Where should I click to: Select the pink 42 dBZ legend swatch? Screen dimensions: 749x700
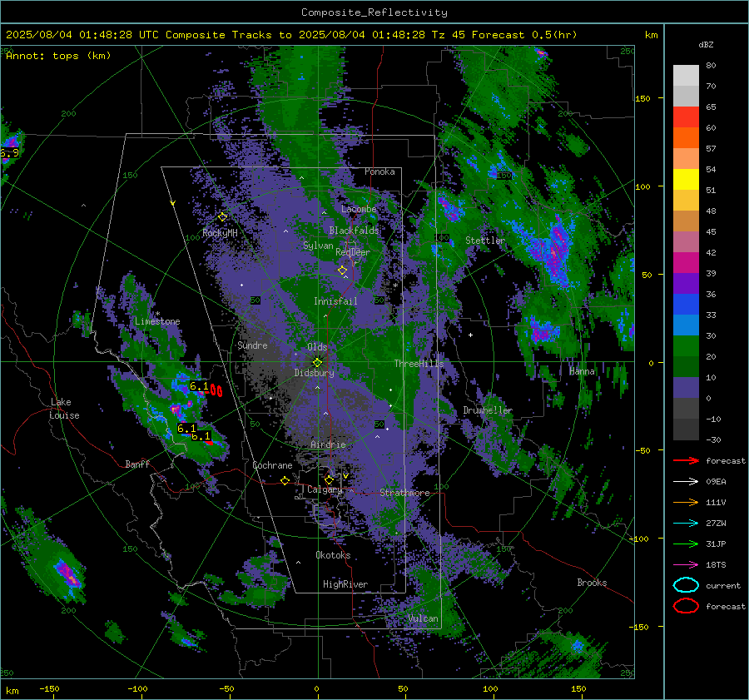pyautogui.click(x=686, y=241)
